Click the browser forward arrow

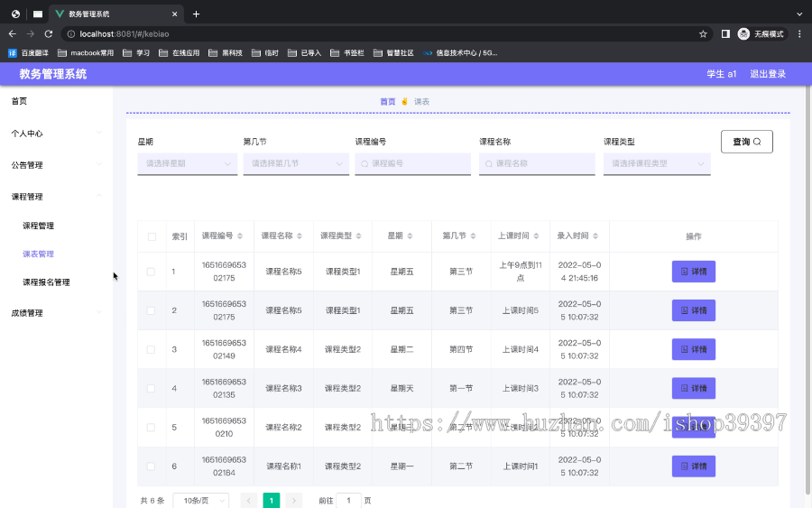pos(31,33)
